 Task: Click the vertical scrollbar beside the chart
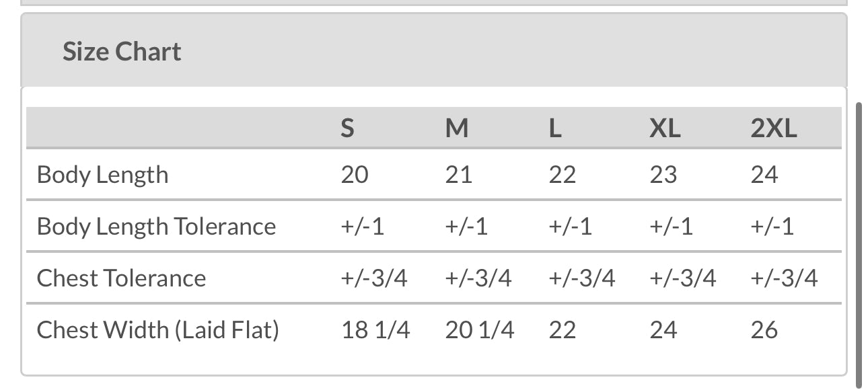click(x=859, y=245)
